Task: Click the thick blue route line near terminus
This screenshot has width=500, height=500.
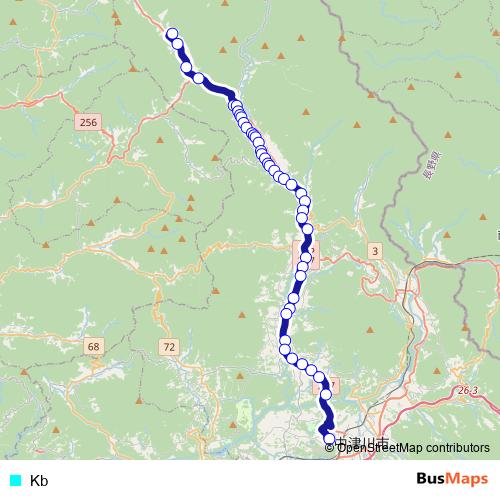Action: pos(327,415)
